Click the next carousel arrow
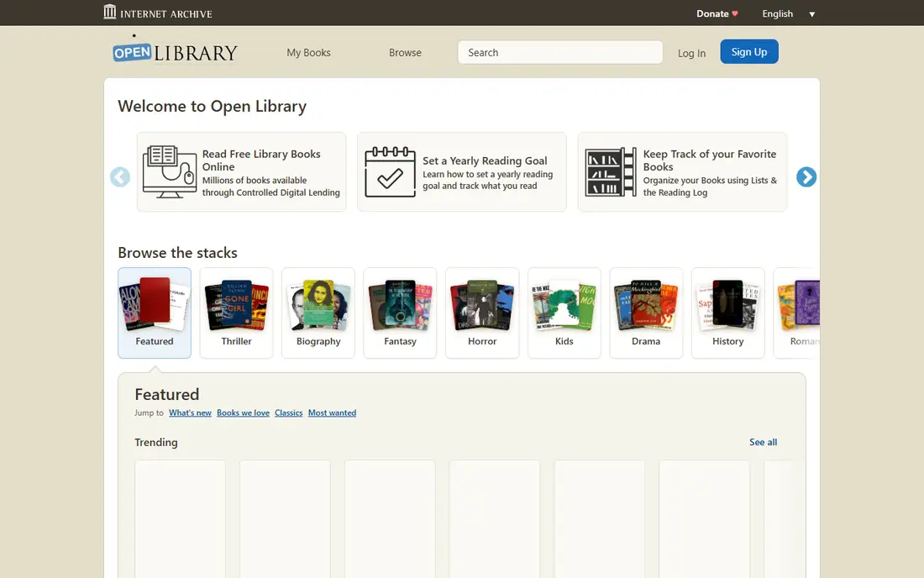This screenshot has width=924, height=578. point(806,176)
